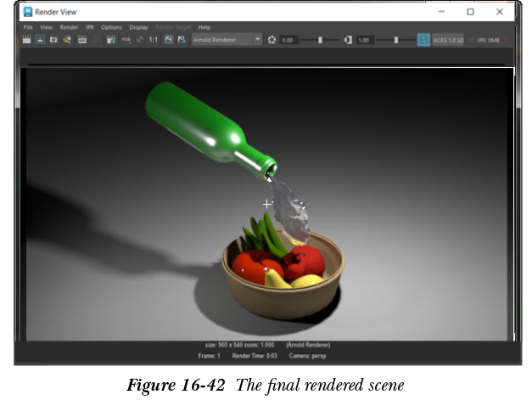Open the ACES 1.0 SDR view transform dropdown
Screen dimensions: 532x400
click(448, 40)
